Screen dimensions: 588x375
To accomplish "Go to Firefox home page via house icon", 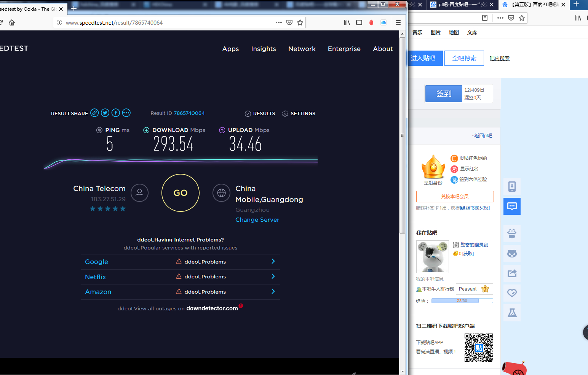I will click(12, 22).
